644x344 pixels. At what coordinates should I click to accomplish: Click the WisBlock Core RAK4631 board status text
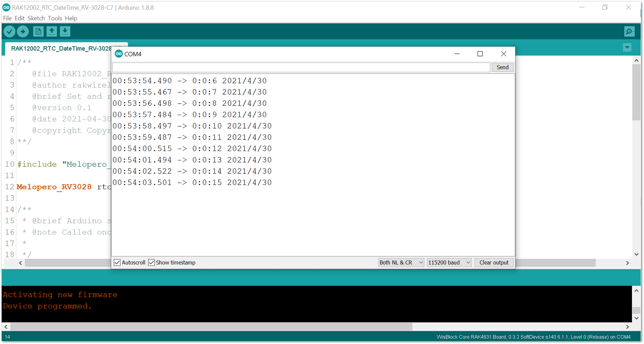[533, 337]
